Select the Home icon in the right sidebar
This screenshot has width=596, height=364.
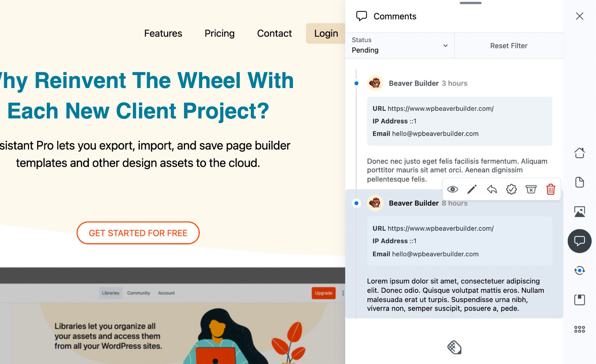click(579, 153)
